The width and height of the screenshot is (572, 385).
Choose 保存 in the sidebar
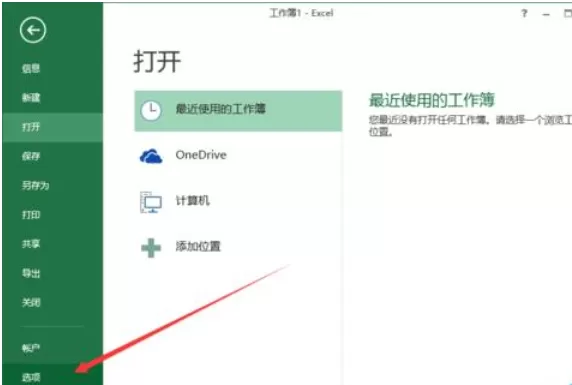[x=31, y=156]
